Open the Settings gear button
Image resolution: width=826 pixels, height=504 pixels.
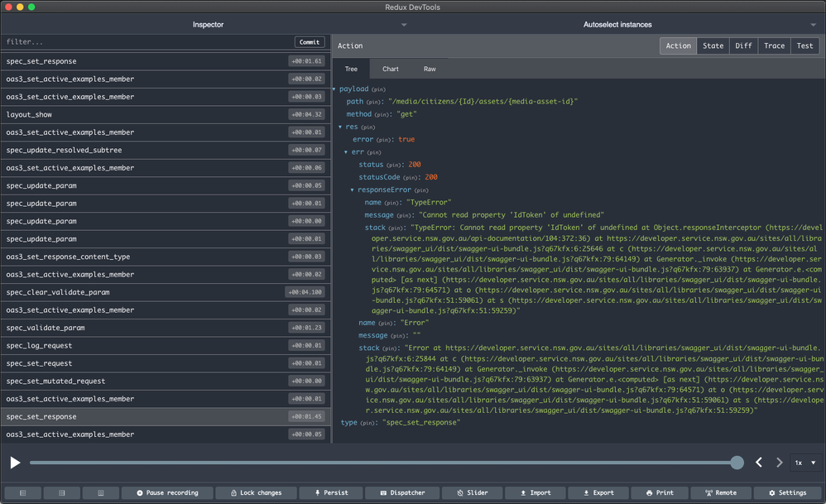point(786,492)
